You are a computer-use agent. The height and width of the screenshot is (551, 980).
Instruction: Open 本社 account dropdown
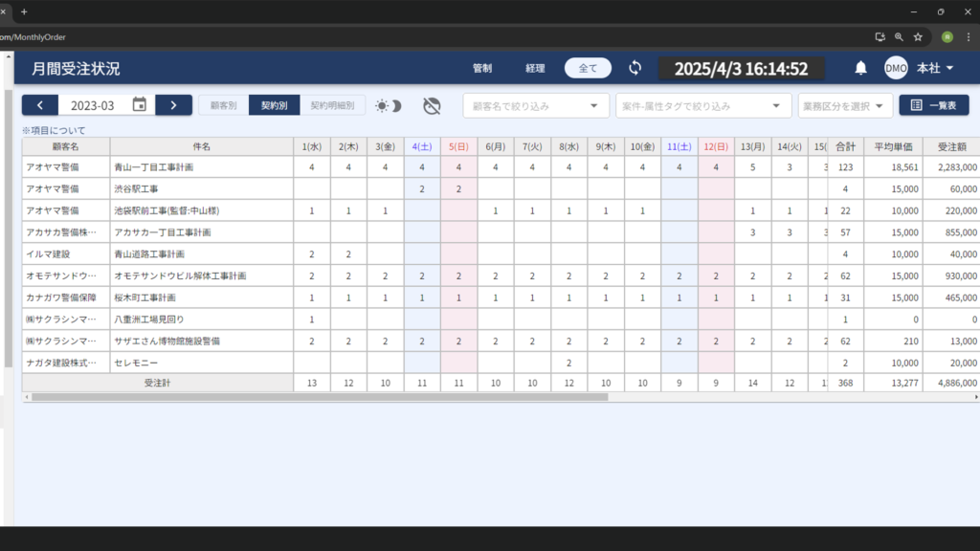point(935,68)
